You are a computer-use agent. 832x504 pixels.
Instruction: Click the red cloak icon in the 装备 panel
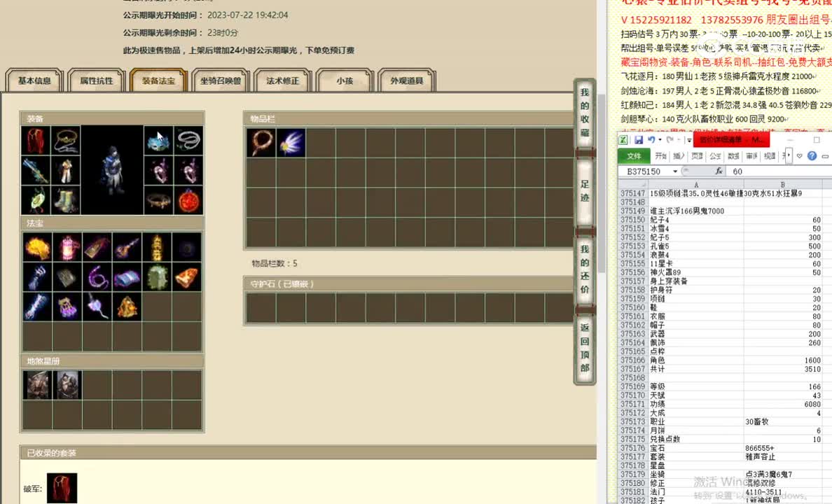click(x=35, y=141)
